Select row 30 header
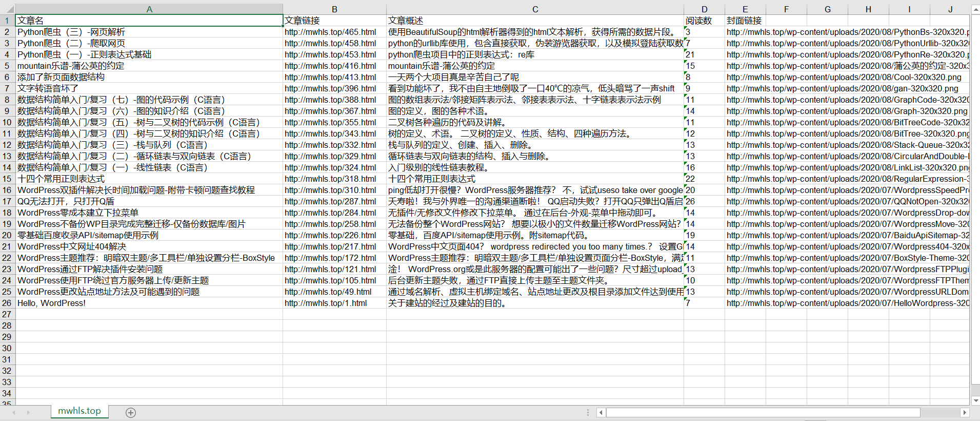Image resolution: width=980 pixels, height=421 pixels. [x=7, y=348]
